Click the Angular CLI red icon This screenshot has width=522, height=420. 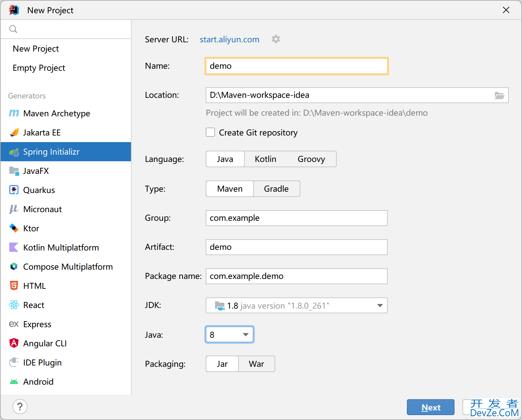(14, 343)
